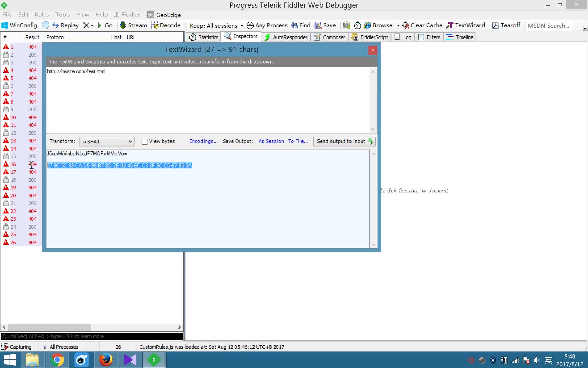Click the TextWizard input text area
588x368 pixels.
coord(208,100)
